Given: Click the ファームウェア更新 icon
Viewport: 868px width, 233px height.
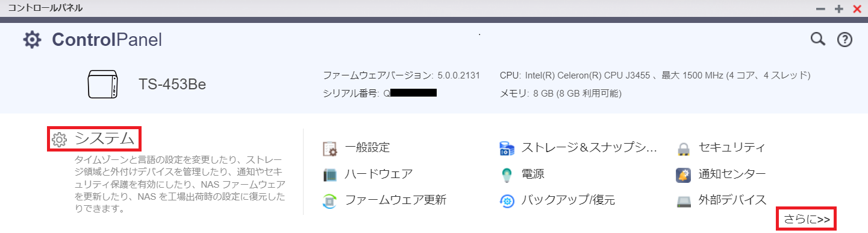Looking at the screenshot, I should (329, 200).
